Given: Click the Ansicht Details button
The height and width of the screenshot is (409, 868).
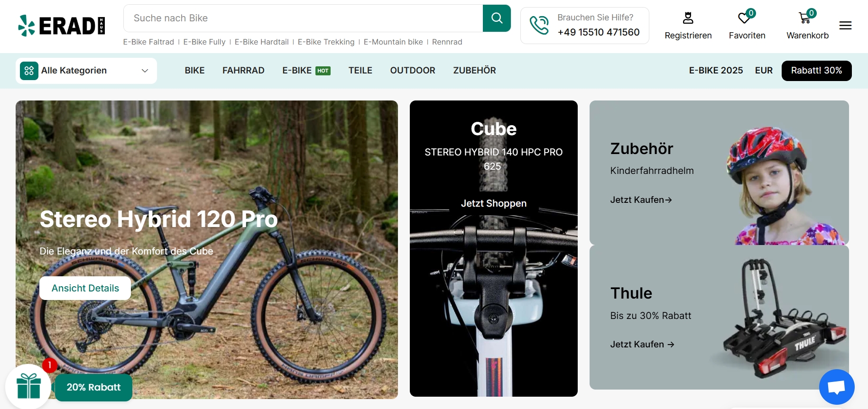Looking at the screenshot, I should [x=85, y=288].
